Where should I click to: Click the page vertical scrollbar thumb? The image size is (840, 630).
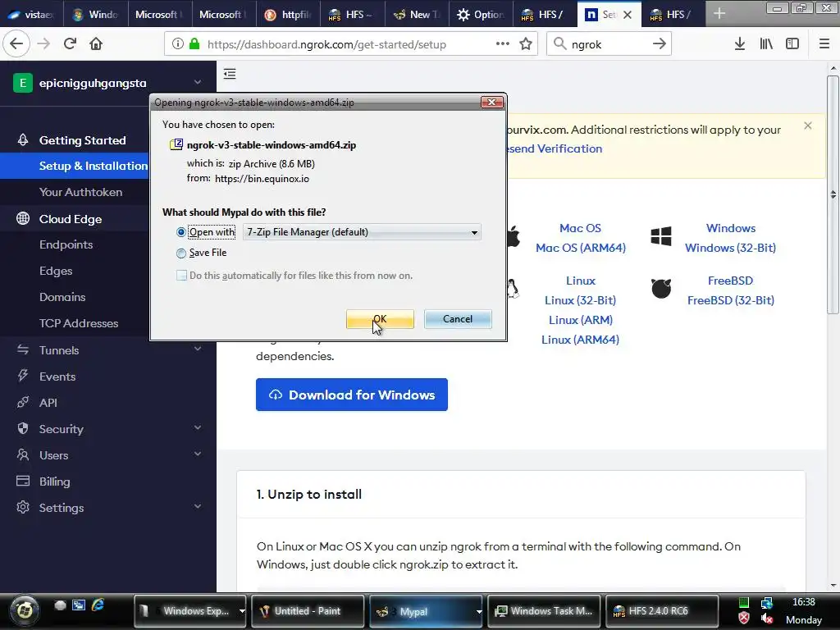tap(833, 194)
